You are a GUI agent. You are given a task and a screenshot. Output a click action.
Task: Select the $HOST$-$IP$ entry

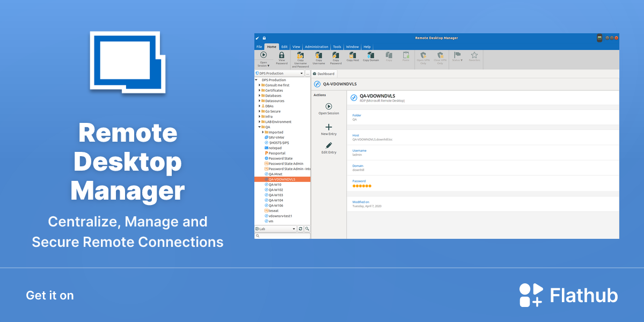point(276,143)
